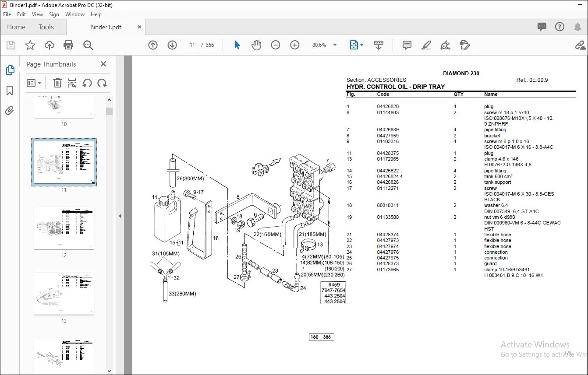Image resolution: width=588 pixels, height=375 pixels.
Task: Upload the file to cloud
Action: (50, 45)
